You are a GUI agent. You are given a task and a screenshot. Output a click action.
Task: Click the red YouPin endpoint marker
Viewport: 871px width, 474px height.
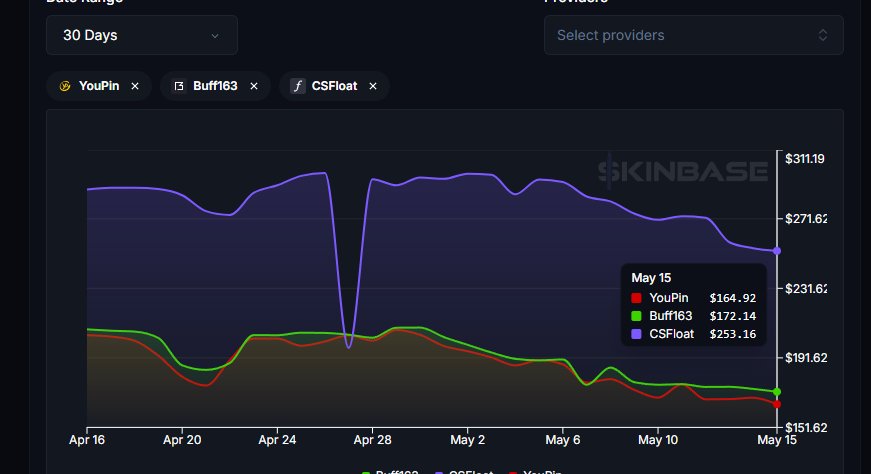click(x=777, y=404)
